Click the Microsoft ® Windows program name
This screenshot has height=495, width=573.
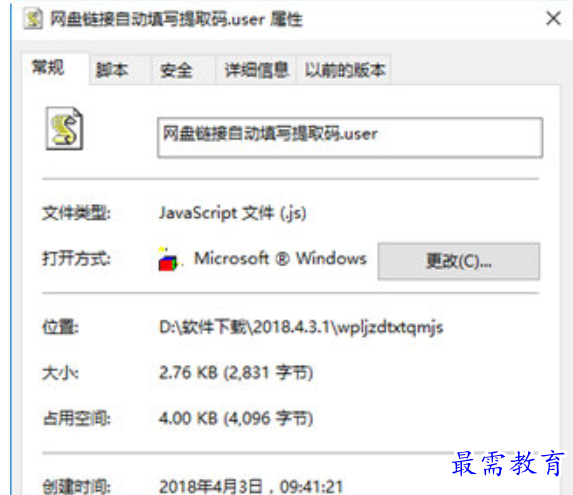(x=280, y=259)
